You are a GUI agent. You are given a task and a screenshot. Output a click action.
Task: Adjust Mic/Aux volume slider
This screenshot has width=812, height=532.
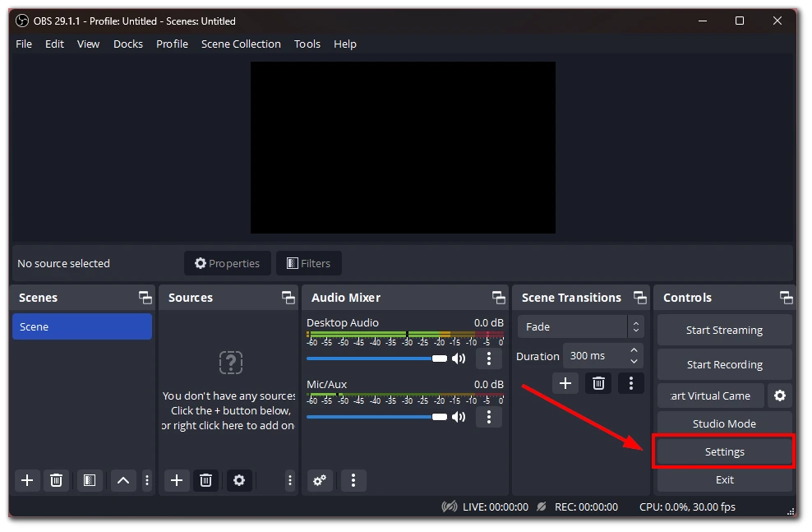click(x=376, y=417)
